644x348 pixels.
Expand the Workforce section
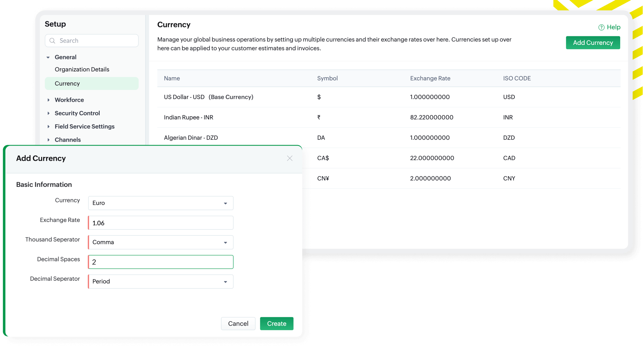48,100
